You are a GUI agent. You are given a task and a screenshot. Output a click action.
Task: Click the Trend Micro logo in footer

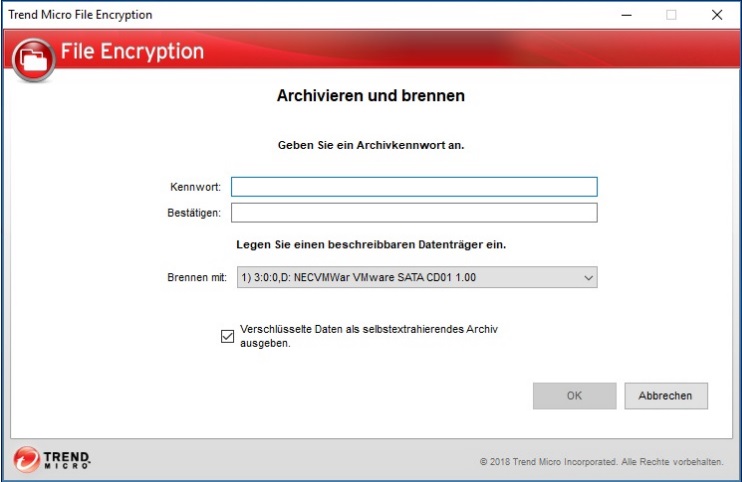[x=52, y=459]
